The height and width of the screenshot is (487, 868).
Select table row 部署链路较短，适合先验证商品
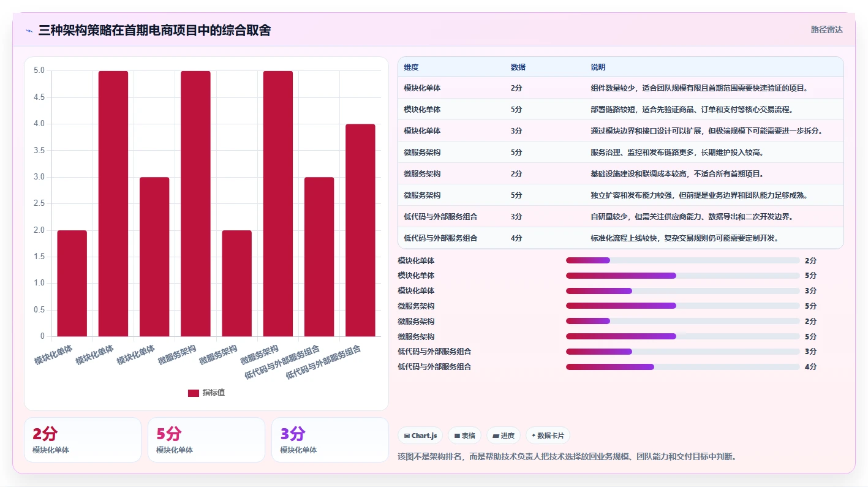pyautogui.click(x=621, y=110)
